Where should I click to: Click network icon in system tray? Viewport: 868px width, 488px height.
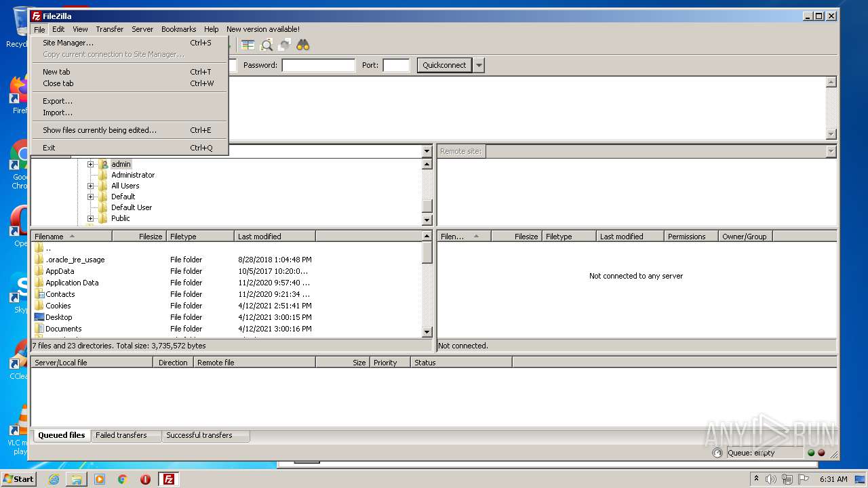point(787,479)
